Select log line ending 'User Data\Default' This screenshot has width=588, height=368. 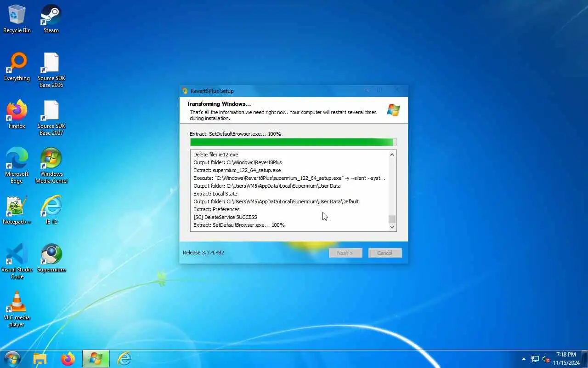point(276,201)
